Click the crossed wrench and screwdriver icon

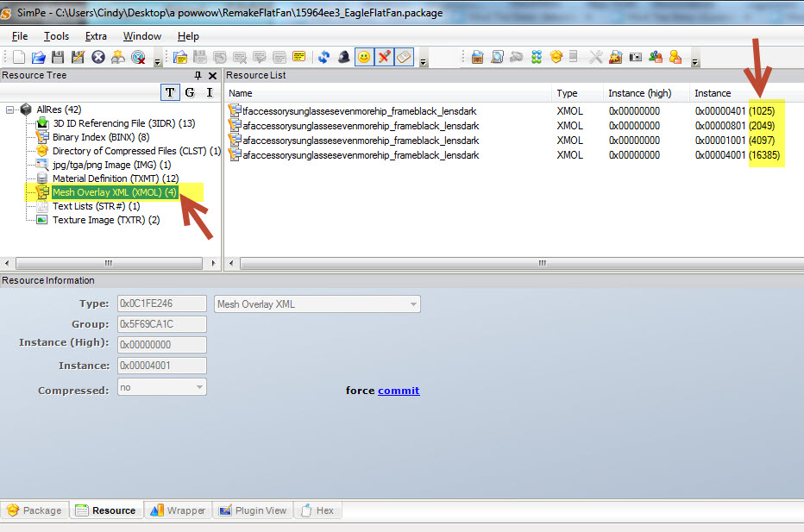coord(595,57)
